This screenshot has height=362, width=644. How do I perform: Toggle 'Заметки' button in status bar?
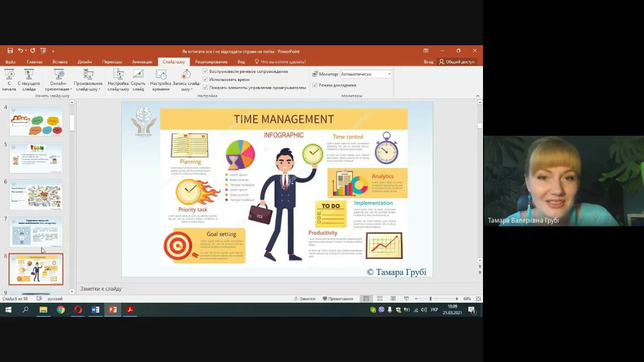click(x=304, y=299)
